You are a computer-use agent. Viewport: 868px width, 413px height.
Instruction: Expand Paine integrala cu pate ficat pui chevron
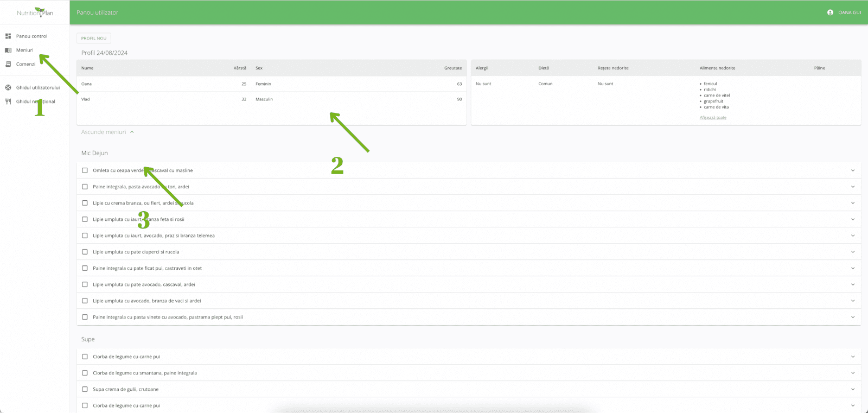pos(853,268)
